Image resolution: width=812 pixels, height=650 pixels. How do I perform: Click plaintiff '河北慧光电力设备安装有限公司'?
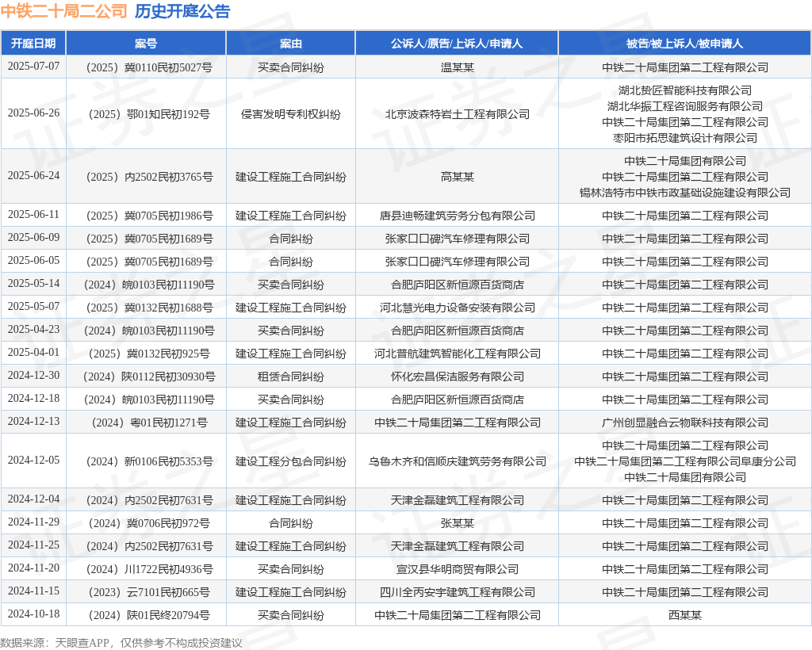click(457, 308)
